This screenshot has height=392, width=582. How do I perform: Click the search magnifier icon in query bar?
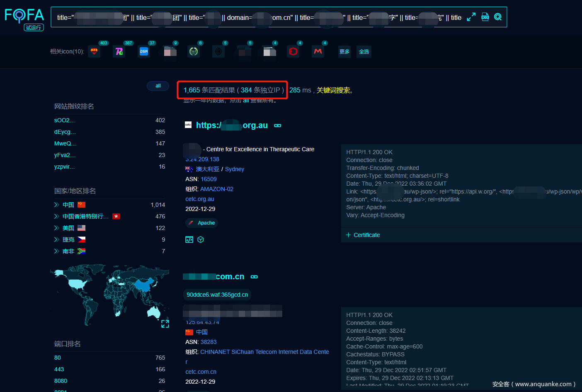[x=498, y=17]
